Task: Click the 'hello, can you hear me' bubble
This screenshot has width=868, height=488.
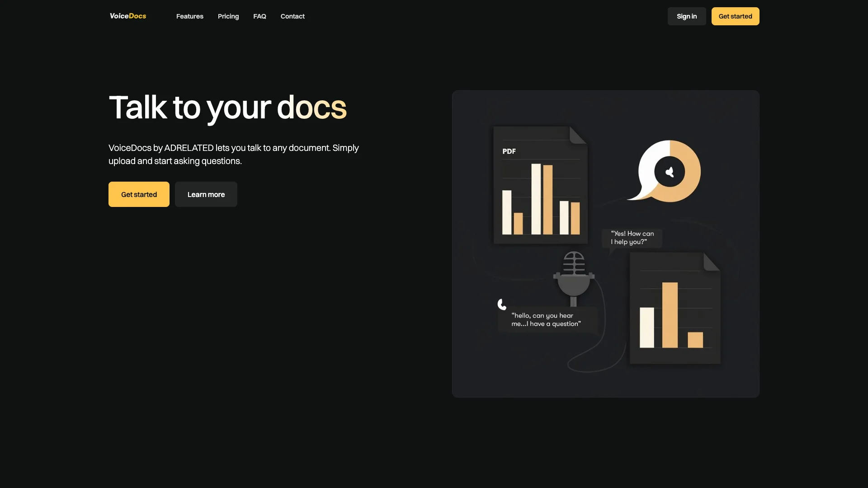Action: point(546,319)
